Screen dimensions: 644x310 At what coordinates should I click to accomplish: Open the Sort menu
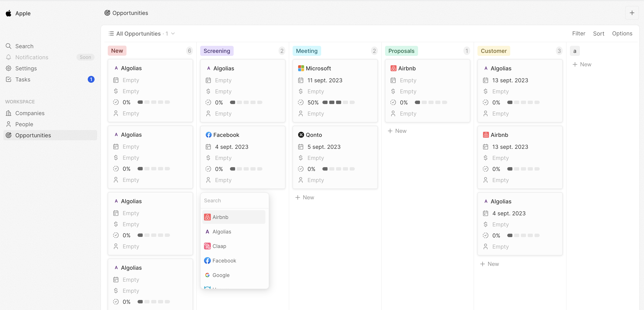pos(598,33)
